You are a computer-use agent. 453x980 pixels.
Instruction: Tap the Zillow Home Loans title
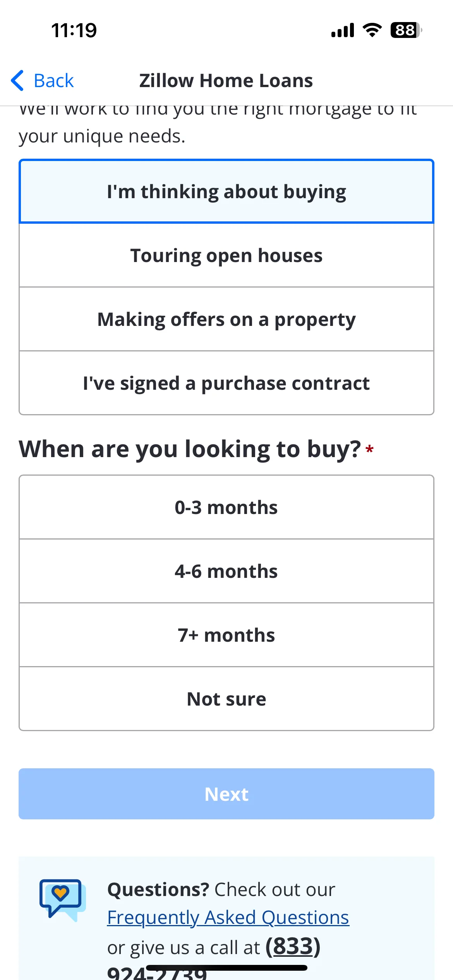coord(226,81)
